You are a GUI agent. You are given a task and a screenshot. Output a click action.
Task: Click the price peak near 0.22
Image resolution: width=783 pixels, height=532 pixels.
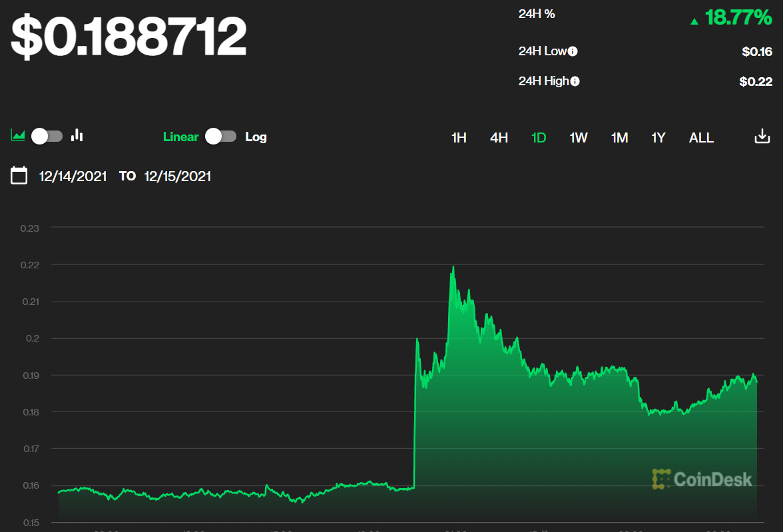(453, 268)
